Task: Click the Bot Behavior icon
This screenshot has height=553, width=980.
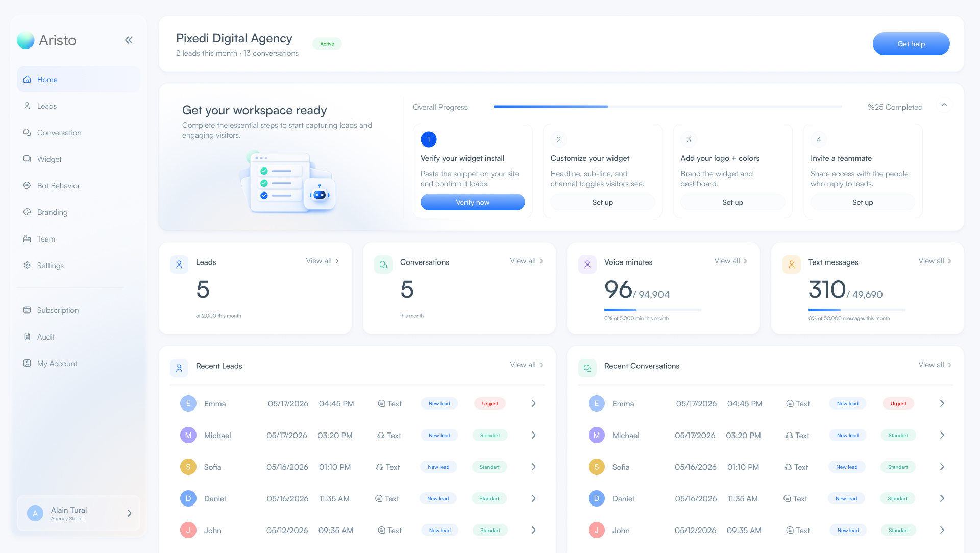Action: (27, 186)
